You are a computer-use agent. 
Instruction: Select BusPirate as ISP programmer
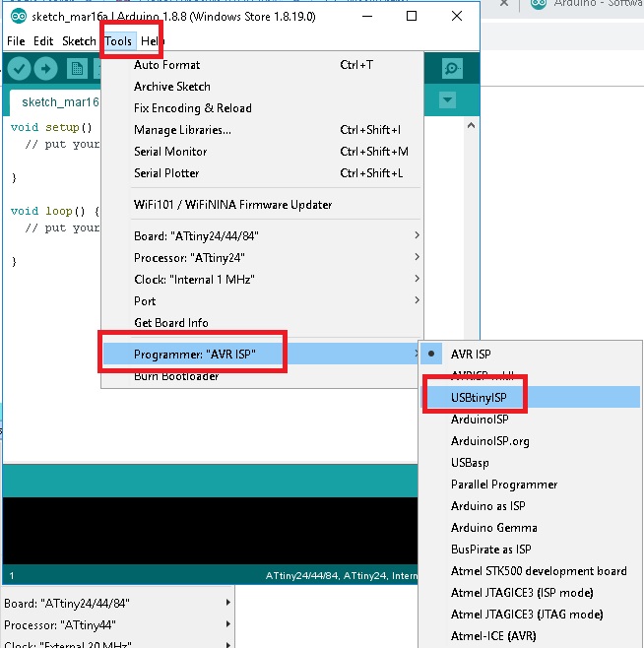point(530,550)
